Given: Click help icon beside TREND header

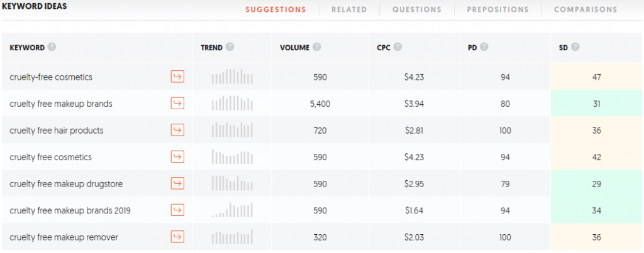Looking at the screenshot, I should click(x=230, y=47).
